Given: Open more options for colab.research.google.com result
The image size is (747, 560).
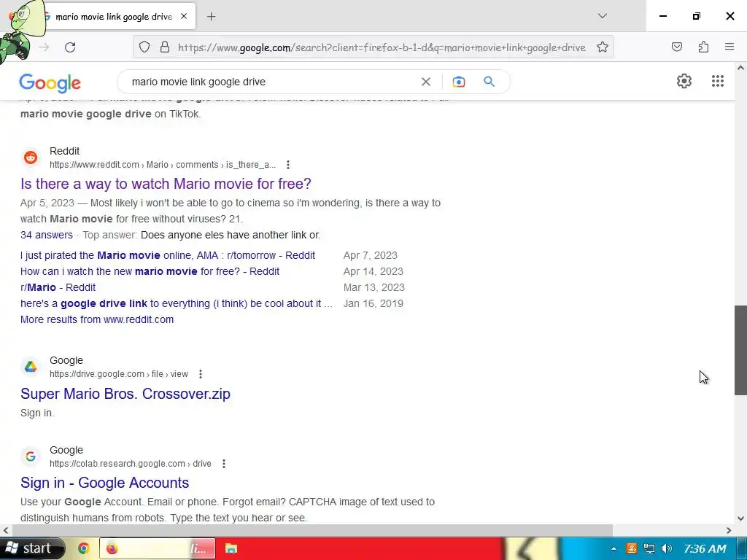Looking at the screenshot, I should [x=224, y=464].
